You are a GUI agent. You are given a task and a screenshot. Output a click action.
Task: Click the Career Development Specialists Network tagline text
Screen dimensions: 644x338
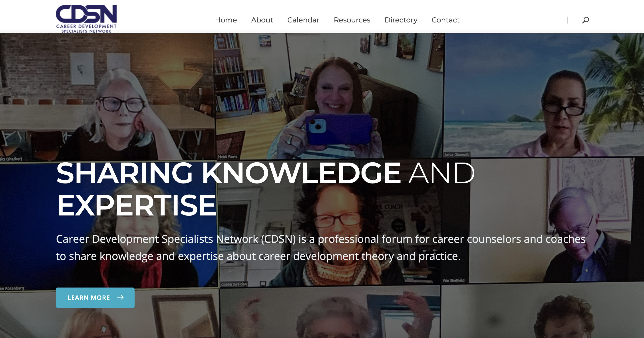click(321, 248)
